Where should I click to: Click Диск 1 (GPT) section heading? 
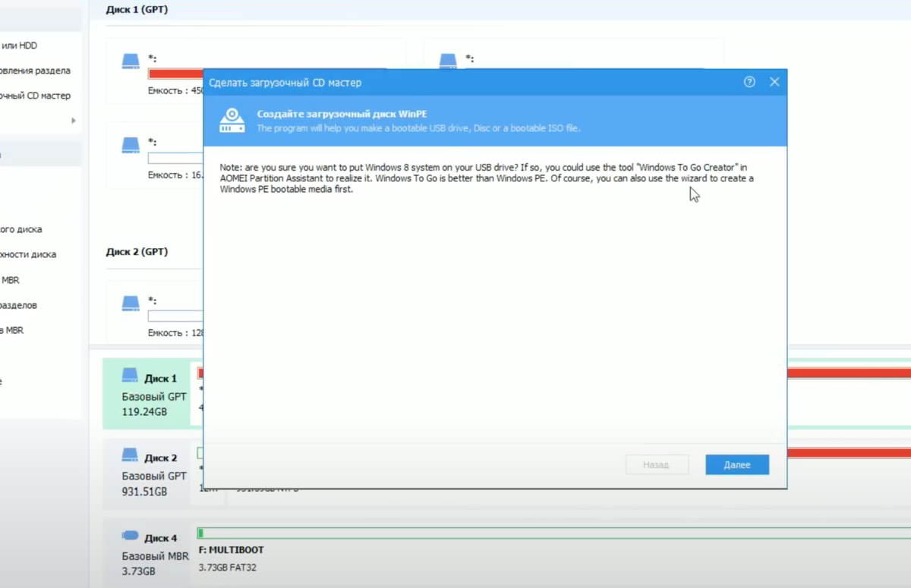click(x=137, y=11)
